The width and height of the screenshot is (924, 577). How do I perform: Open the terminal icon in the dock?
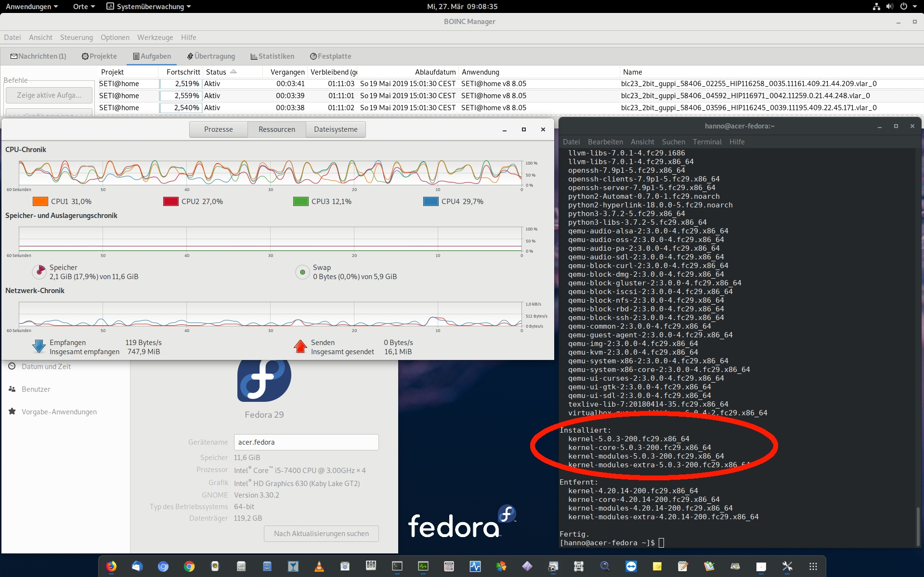[397, 566]
